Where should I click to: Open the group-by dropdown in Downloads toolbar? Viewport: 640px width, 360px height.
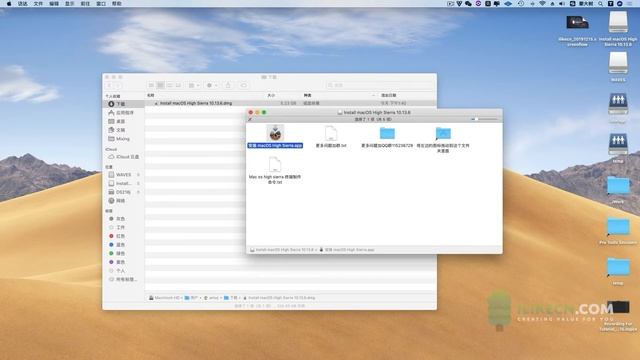click(x=193, y=85)
